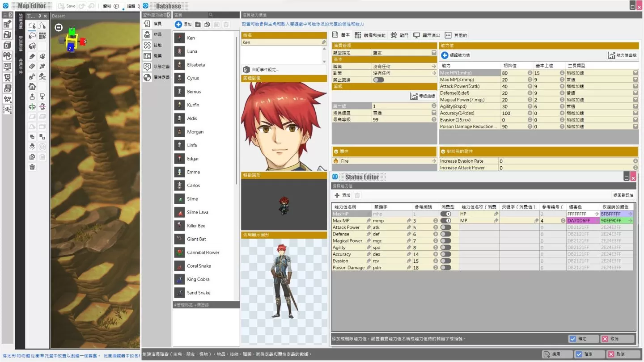Screen dimensions: 644x362
Task: Open the Classes (職業) database category
Action: pos(157,56)
